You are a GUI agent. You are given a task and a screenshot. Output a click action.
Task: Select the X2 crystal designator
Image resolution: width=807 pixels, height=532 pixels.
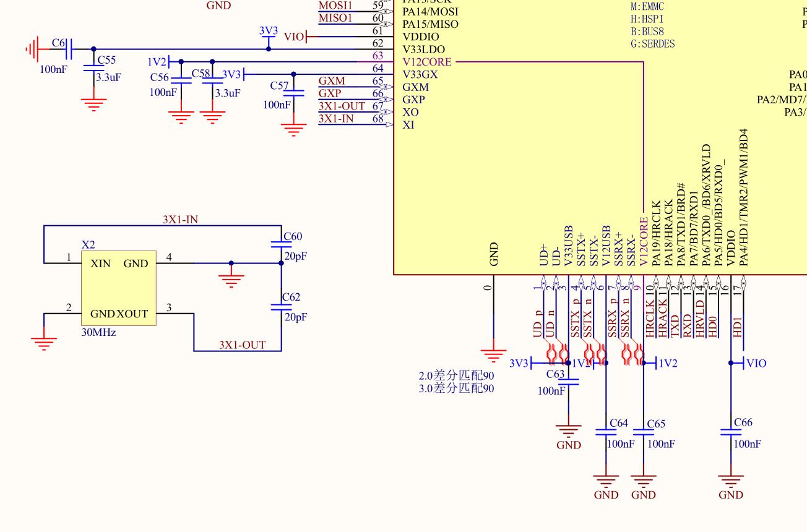point(88,246)
